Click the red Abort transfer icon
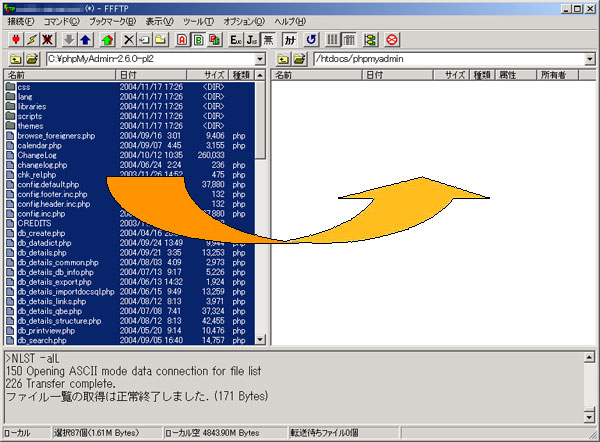This screenshot has height=442, width=600. point(392,39)
